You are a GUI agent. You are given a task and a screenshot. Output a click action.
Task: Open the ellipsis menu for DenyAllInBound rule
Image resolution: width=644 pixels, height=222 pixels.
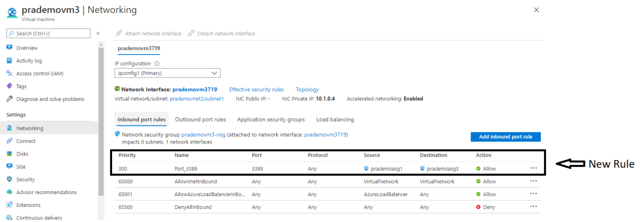click(533, 206)
